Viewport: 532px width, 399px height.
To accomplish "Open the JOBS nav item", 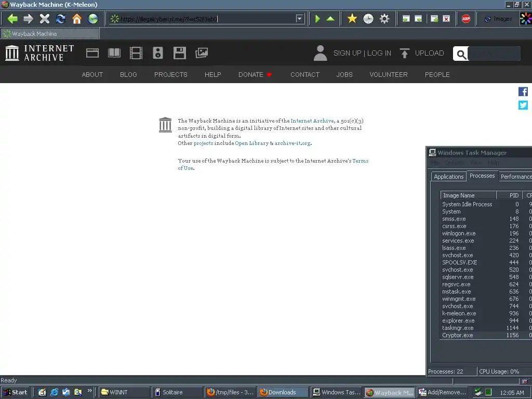I will [344, 75].
